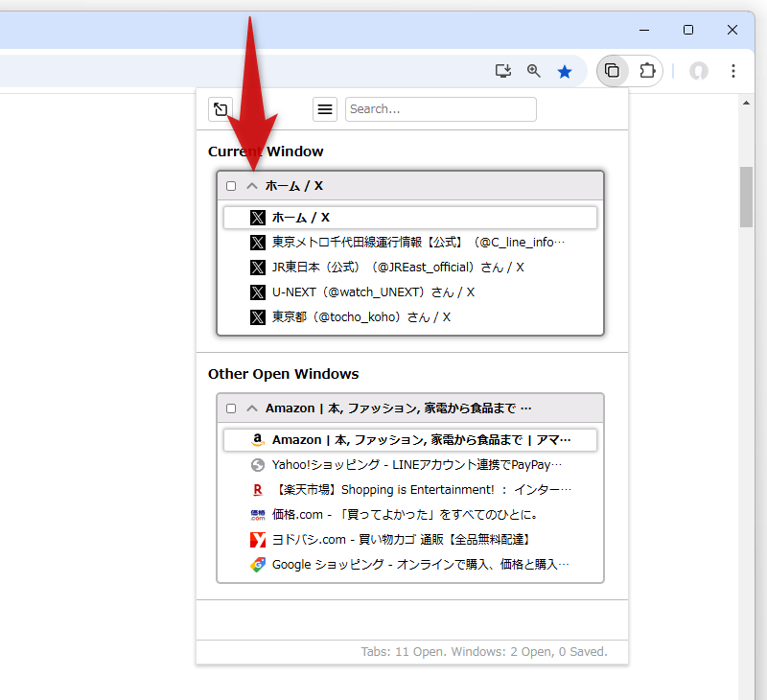Open the hamburger menu next to Search
The height and width of the screenshot is (700, 767).
(325, 109)
